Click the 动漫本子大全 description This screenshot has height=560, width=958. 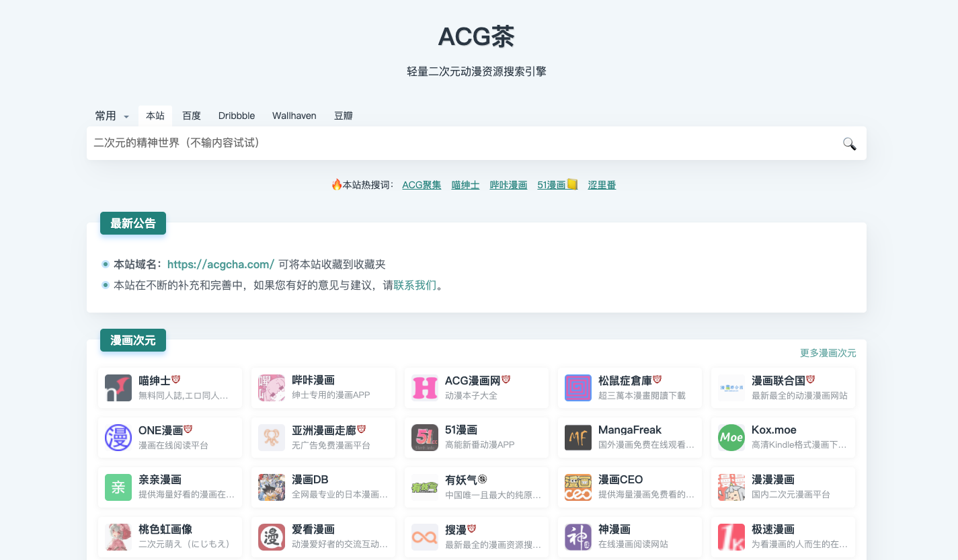tap(471, 395)
